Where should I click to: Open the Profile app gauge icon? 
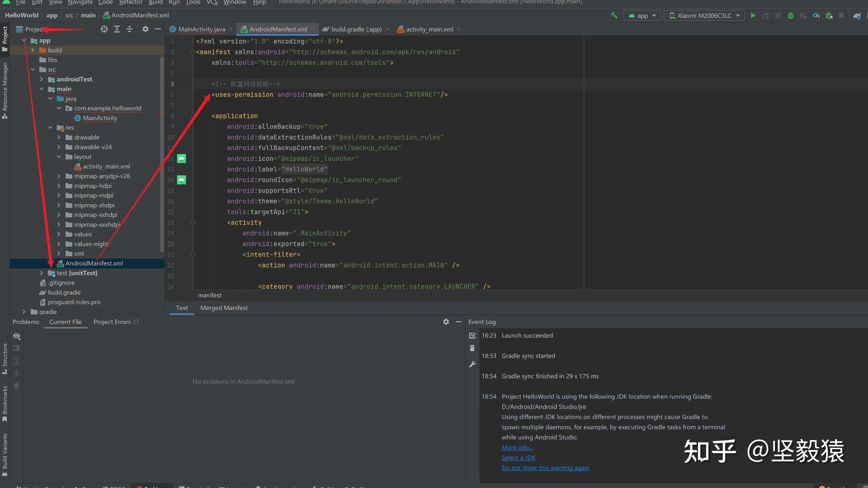click(816, 15)
